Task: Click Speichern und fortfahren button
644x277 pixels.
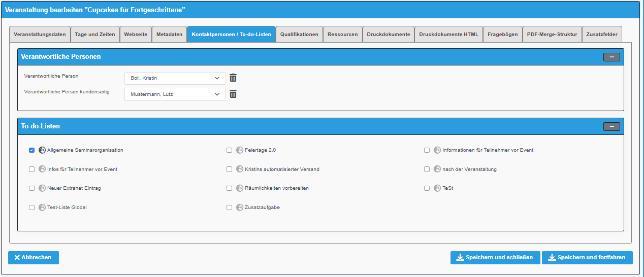Action: click(x=587, y=258)
